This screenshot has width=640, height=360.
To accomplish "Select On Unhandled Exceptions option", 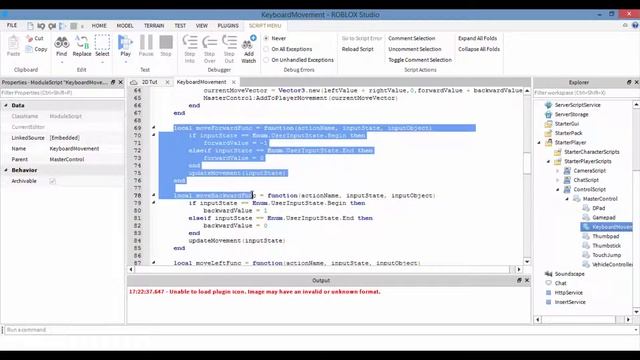I will [266, 60].
